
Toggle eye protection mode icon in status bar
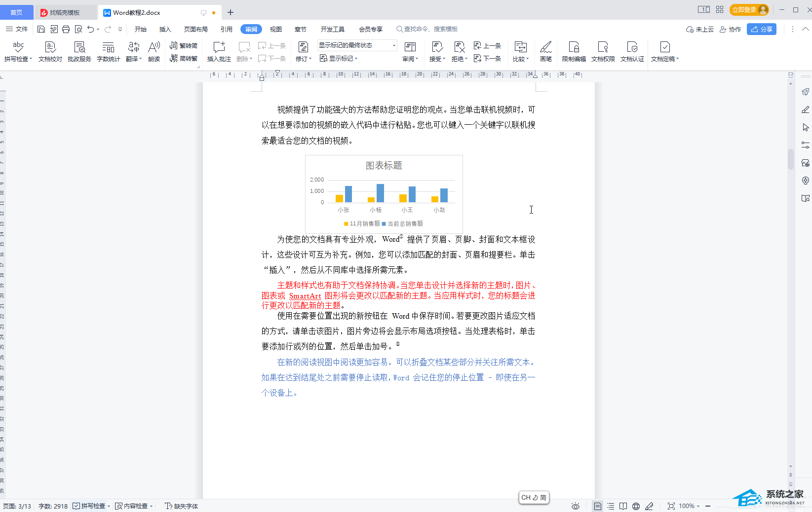(575, 506)
